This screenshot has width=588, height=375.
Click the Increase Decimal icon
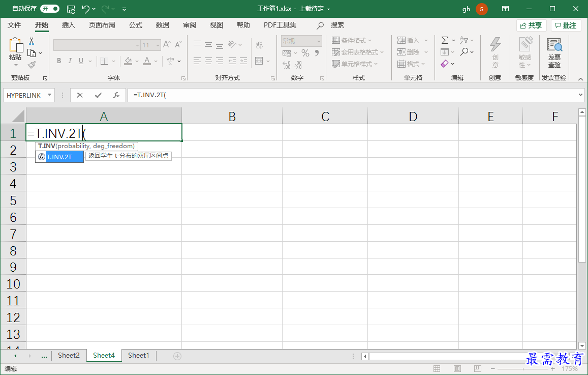pyautogui.click(x=287, y=65)
